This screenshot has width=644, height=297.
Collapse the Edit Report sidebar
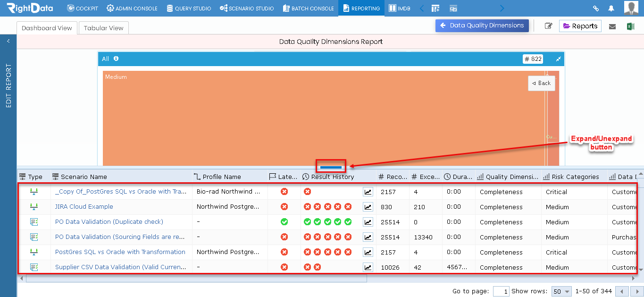8,41
